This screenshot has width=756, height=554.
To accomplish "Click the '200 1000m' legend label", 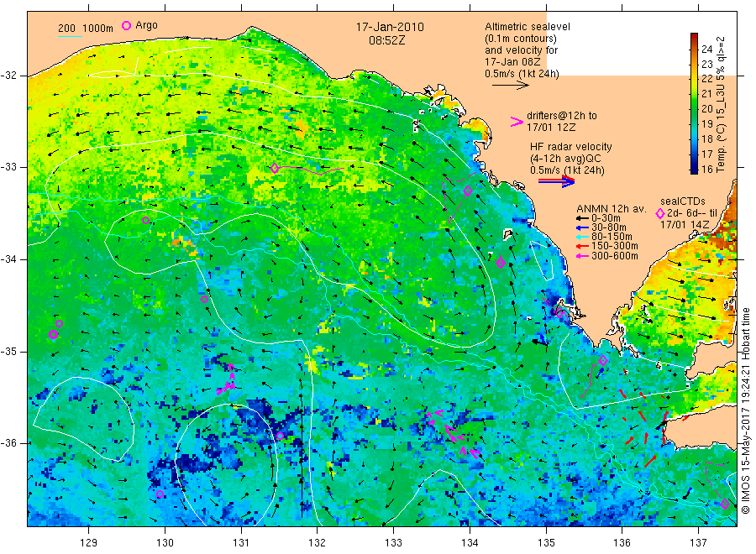I will 86,28.
